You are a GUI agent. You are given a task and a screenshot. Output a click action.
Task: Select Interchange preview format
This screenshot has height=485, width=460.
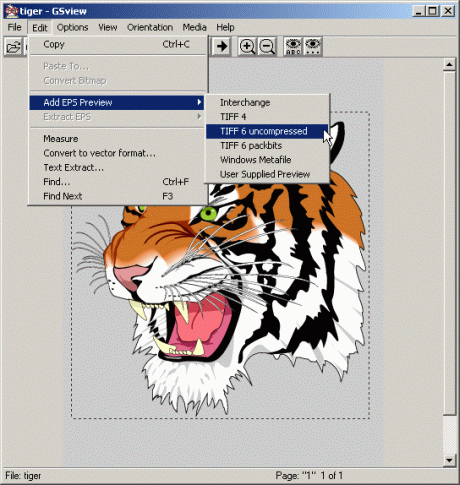point(267,103)
